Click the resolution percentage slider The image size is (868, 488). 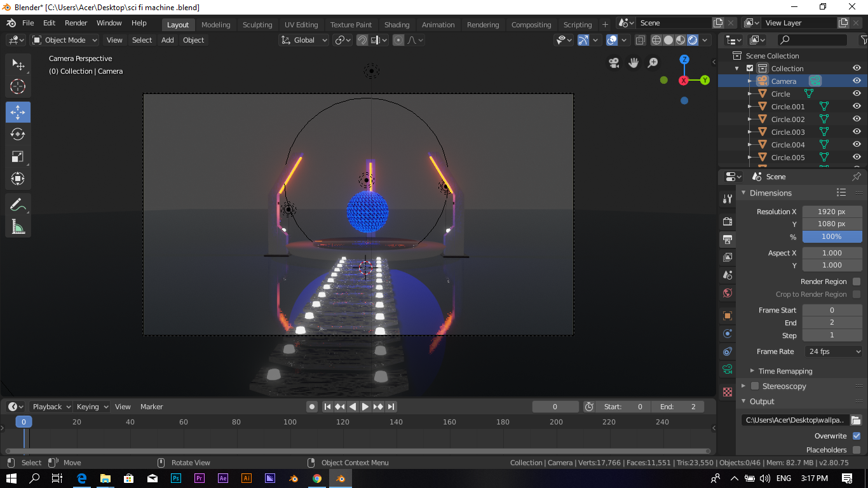click(x=832, y=236)
